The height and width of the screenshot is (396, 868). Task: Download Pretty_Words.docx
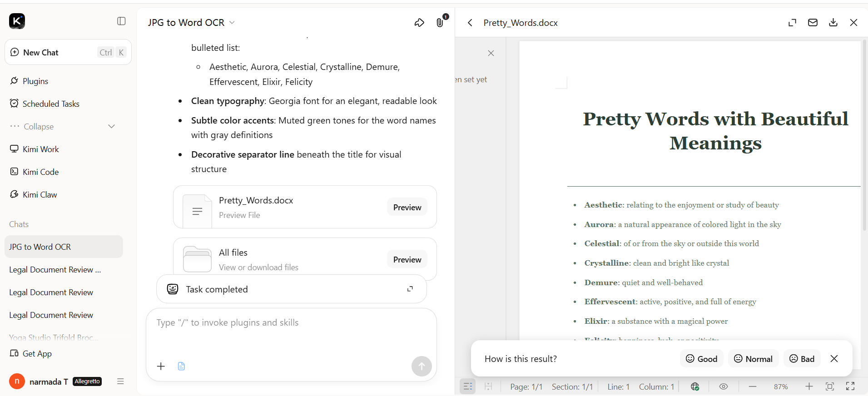click(x=833, y=23)
